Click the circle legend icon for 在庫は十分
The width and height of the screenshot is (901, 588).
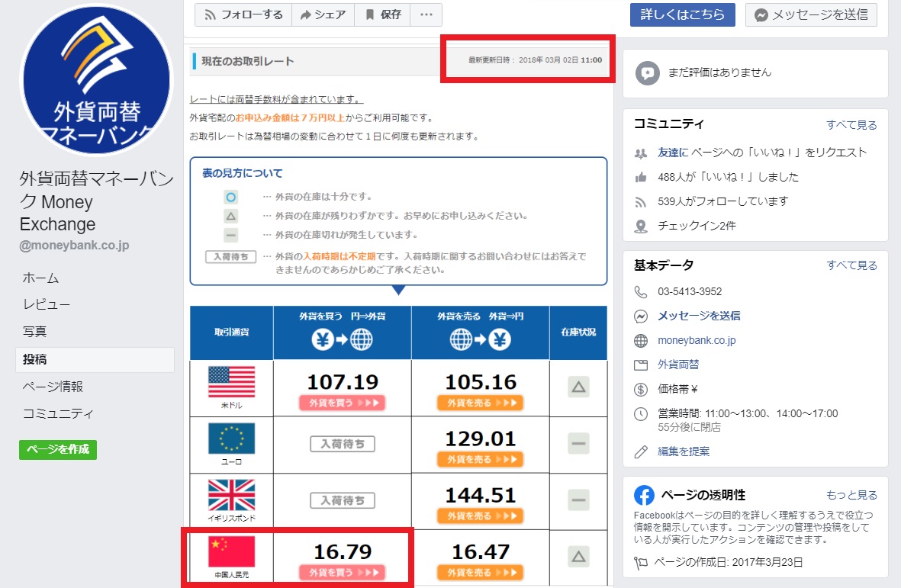[231, 197]
